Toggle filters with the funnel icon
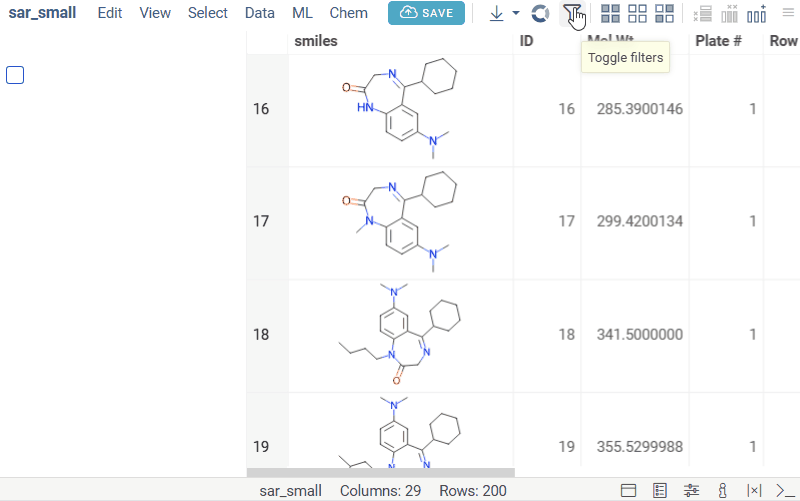800x501 pixels. coord(572,13)
